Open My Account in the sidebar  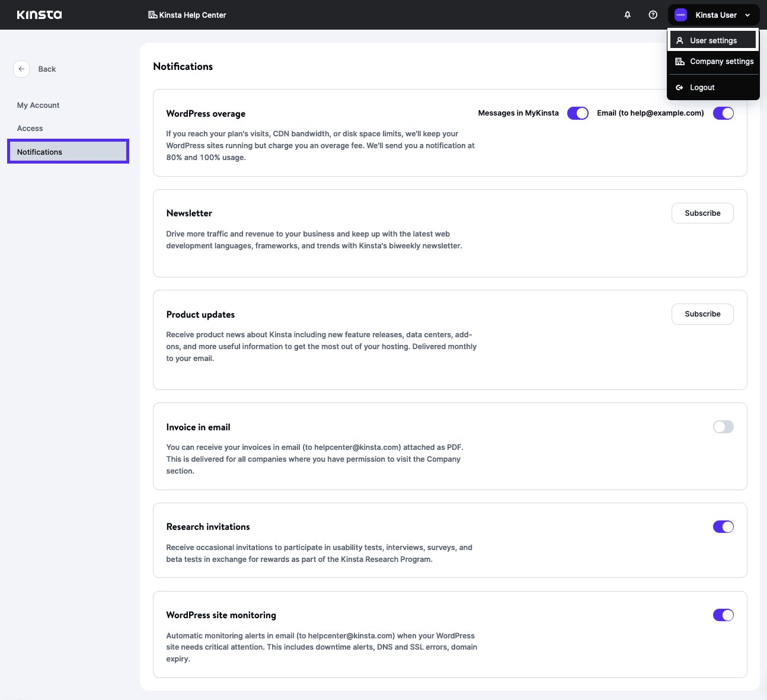coord(38,105)
